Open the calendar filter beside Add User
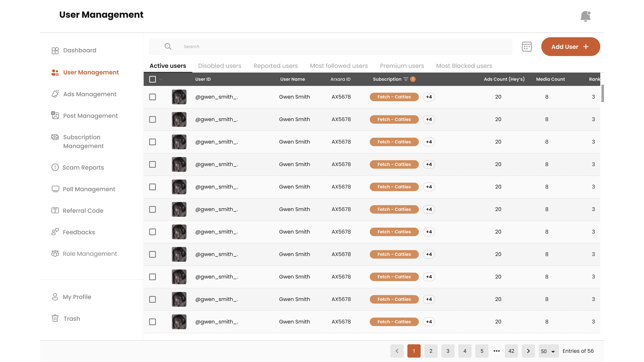The width and height of the screenshot is (644, 362). 527,47
